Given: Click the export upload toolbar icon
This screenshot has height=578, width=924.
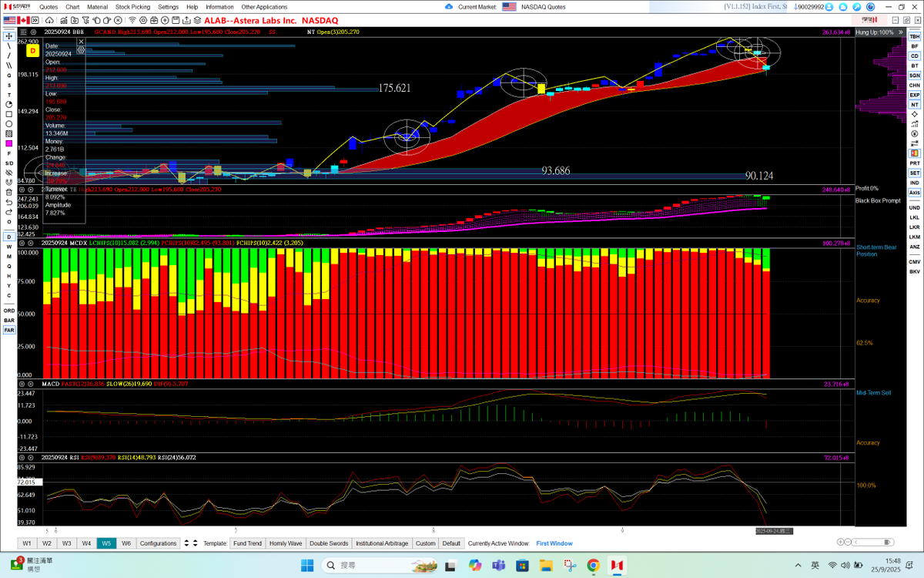Looking at the screenshot, I should tap(186, 20).
